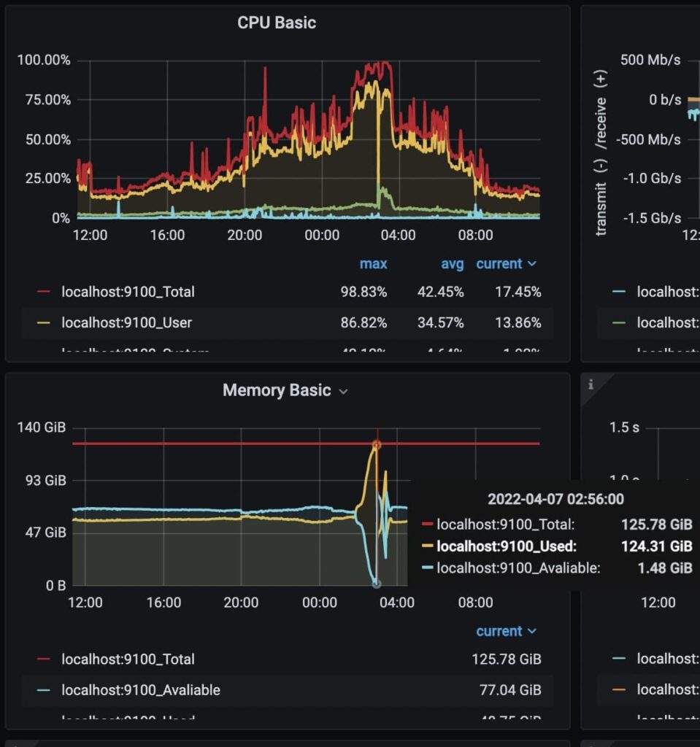Click the 1.5 s label on latency panel
Viewport: 700px width, 747px height.
pos(624,427)
